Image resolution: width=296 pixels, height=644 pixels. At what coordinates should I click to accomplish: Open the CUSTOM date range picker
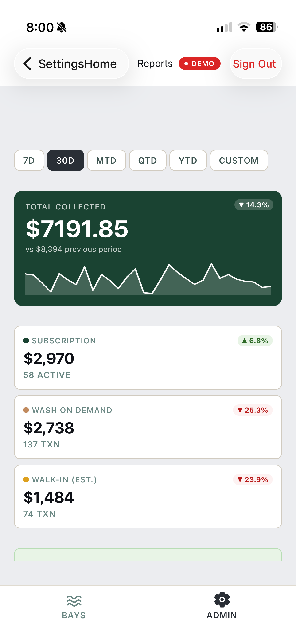[x=239, y=160]
